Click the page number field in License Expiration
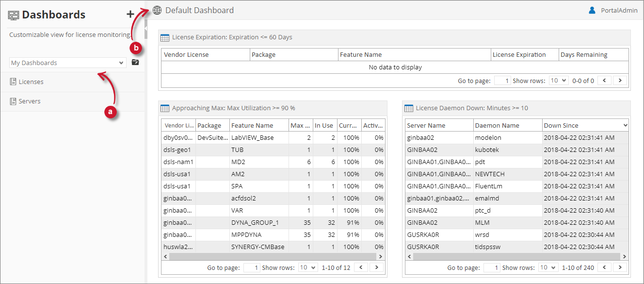 502,81
